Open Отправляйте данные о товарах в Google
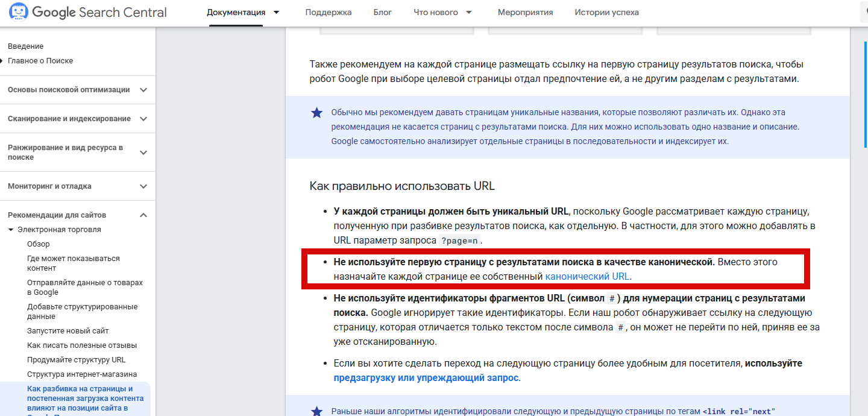Screen dimensions: 868x416 (85, 288)
